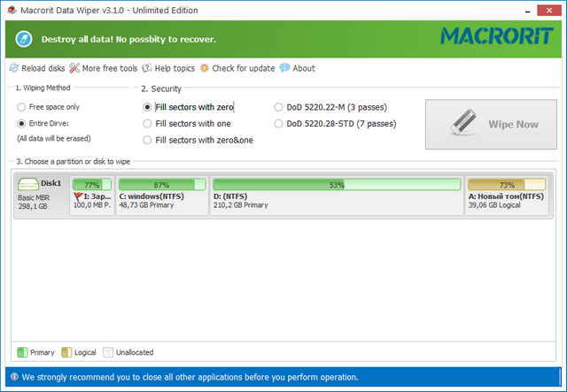
Task: Click the info icon in the blue status bar
Action: (14, 377)
